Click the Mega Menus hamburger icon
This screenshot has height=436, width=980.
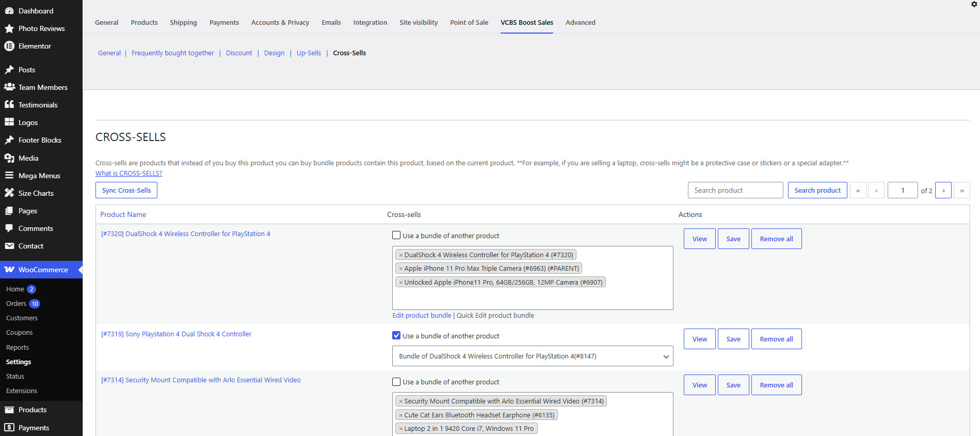[x=9, y=176]
